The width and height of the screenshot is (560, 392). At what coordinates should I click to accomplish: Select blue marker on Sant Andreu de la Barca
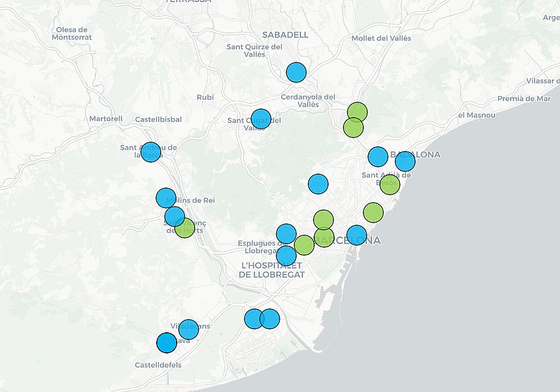coord(151,152)
